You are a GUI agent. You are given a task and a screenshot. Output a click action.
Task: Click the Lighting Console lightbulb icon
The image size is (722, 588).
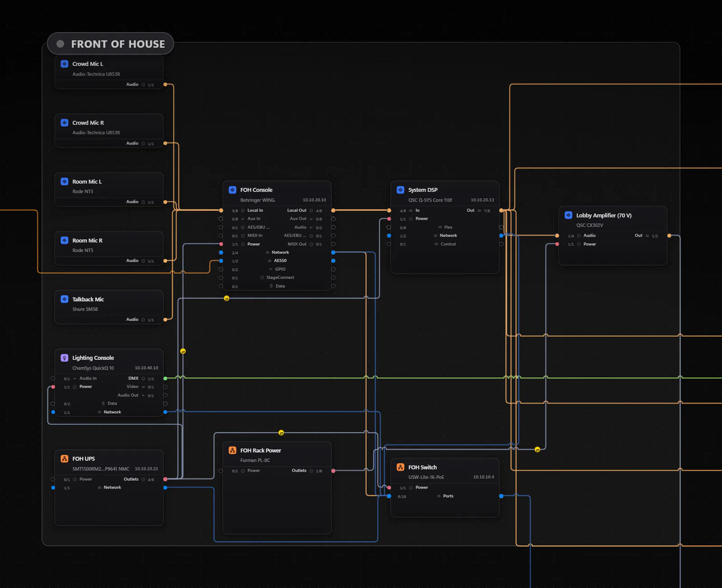[x=65, y=358]
